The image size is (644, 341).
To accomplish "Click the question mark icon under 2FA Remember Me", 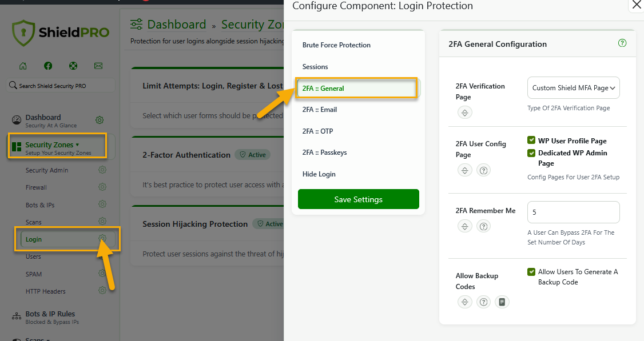I will tap(484, 226).
